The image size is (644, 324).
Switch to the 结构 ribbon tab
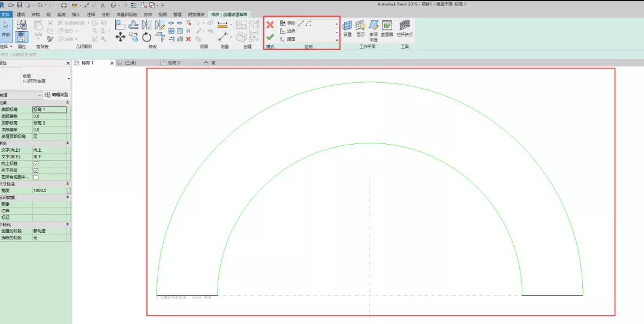tap(36, 14)
